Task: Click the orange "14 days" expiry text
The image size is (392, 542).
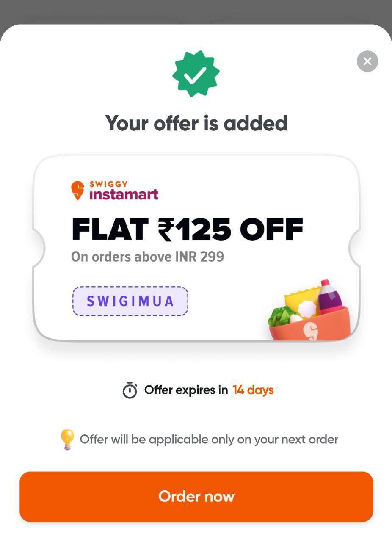Action: [253, 390]
